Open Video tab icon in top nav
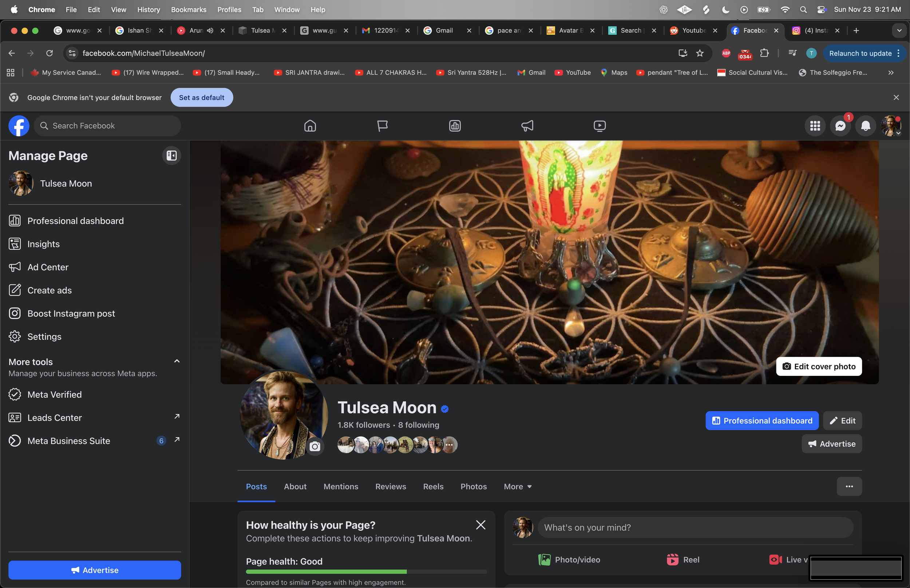Screen dimensions: 910x588 (599, 126)
